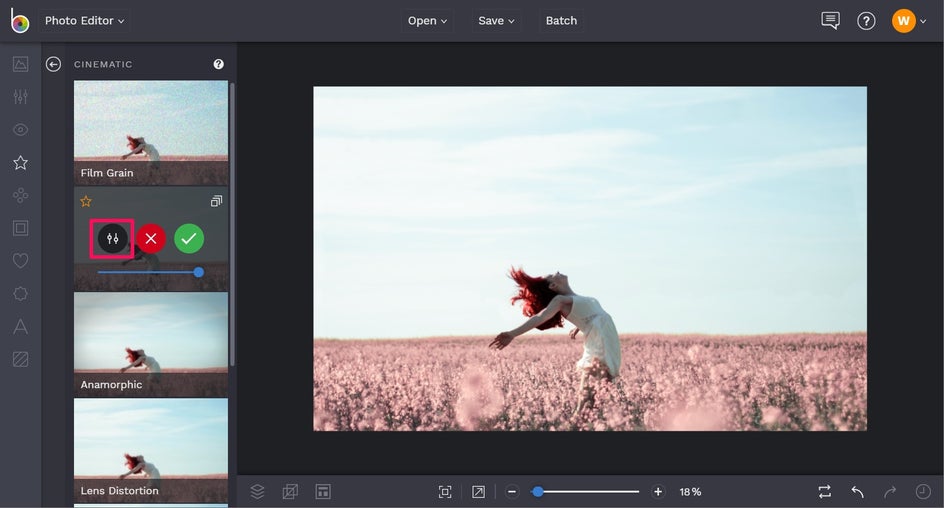The height and width of the screenshot is (508, 944).
Task: Cancel the effect with red X
Action: click(151, 239)
